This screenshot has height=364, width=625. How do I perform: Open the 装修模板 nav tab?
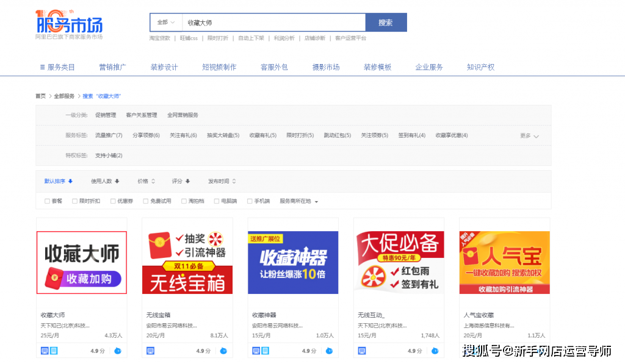tap(377, 67)
